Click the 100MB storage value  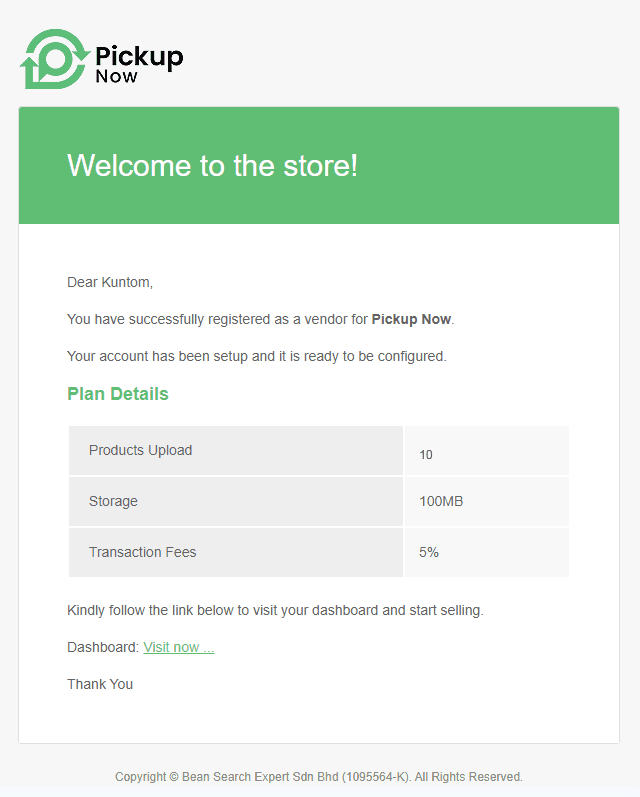[x=441, y=501]
